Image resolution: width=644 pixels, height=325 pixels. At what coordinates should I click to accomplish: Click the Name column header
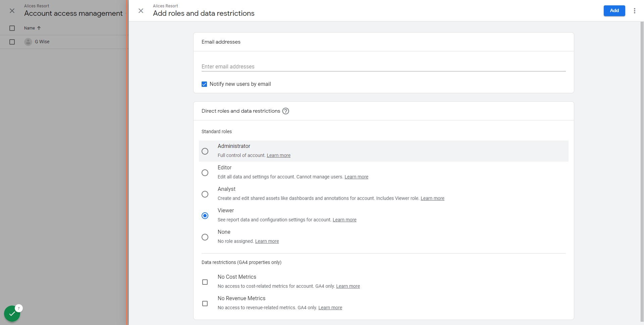tap(30, 28)
